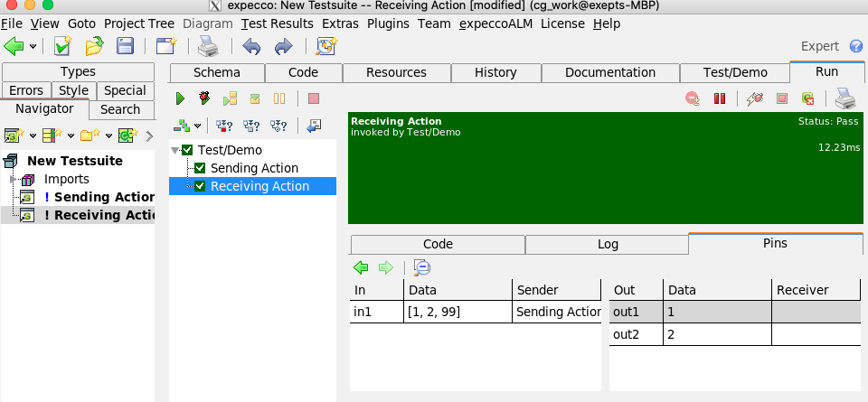Toggle the Receiving Action checkbox
Viewport: 868px width, 402px height.
200,186
